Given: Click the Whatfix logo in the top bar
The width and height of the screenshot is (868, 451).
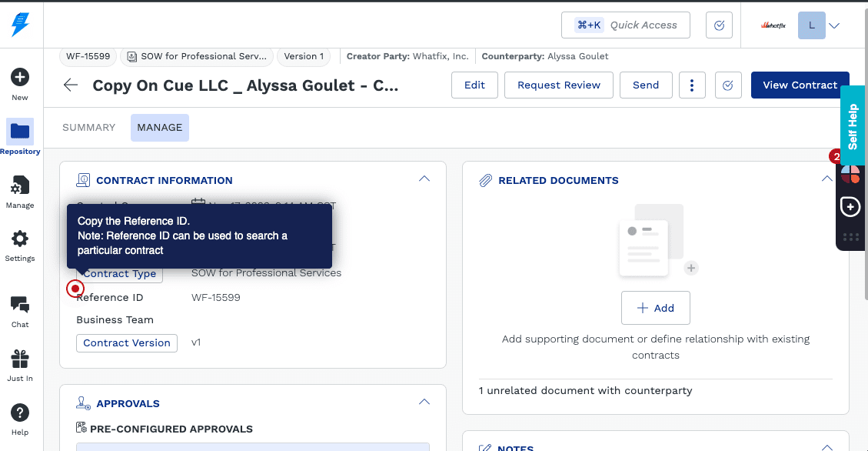Looking at the screenshot, I should pos(772,25).
